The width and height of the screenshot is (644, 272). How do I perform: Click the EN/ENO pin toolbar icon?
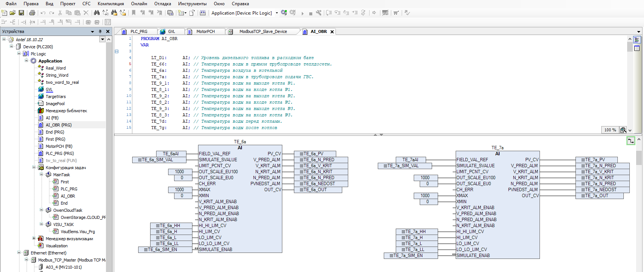[32, 22]
